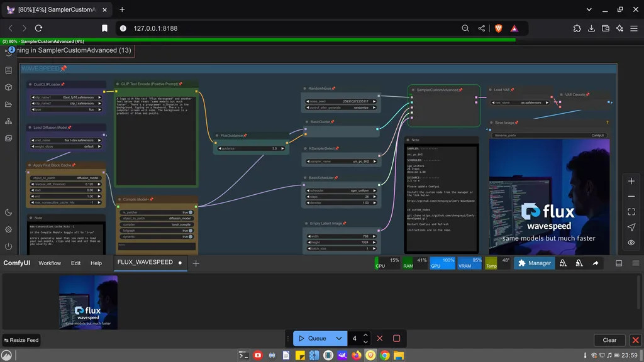Increase the batch count stepper

coord(365,335)
